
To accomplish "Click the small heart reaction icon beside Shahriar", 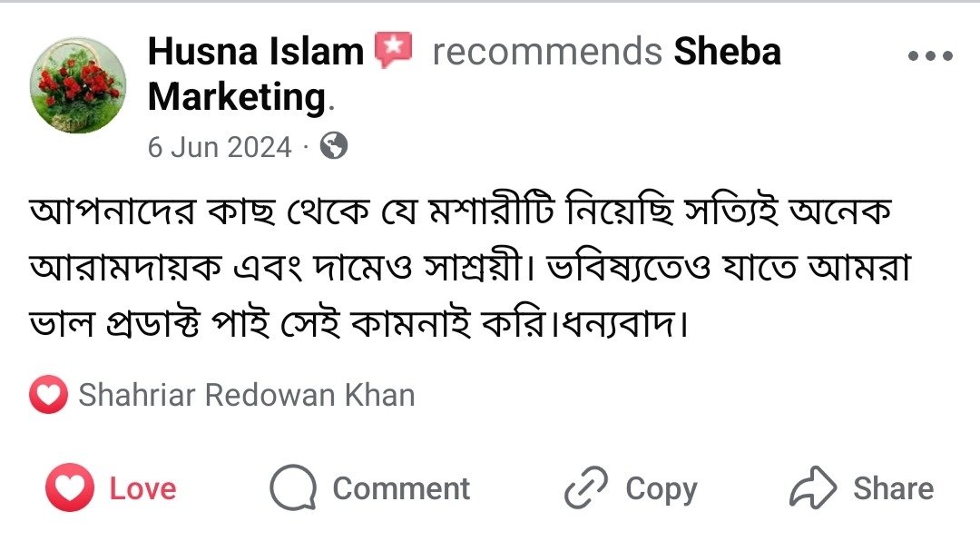I will pyautogui.click(x=49, y=396).
